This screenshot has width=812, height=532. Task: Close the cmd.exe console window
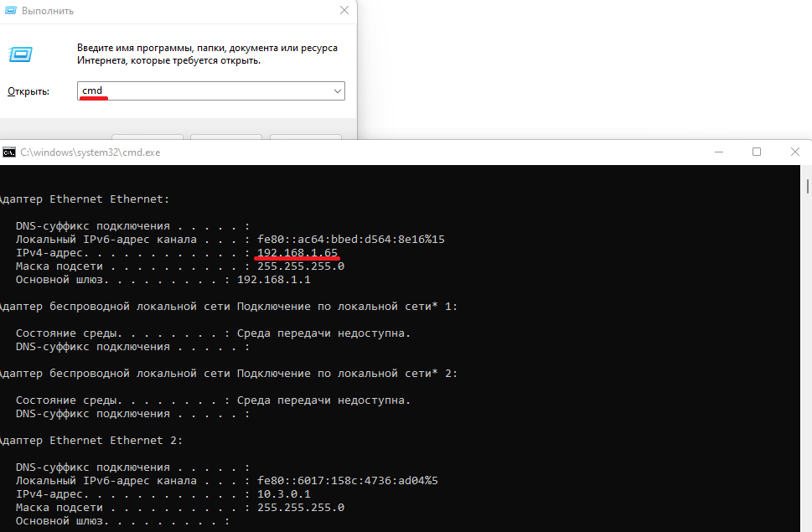click(x=794, y=152)
